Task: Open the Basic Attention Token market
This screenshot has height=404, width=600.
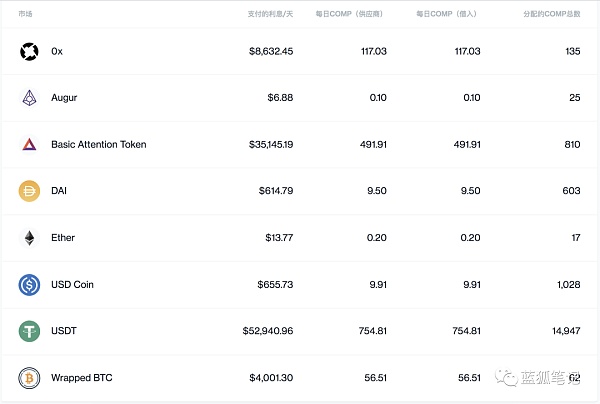Action: click(x=98, y=145)
